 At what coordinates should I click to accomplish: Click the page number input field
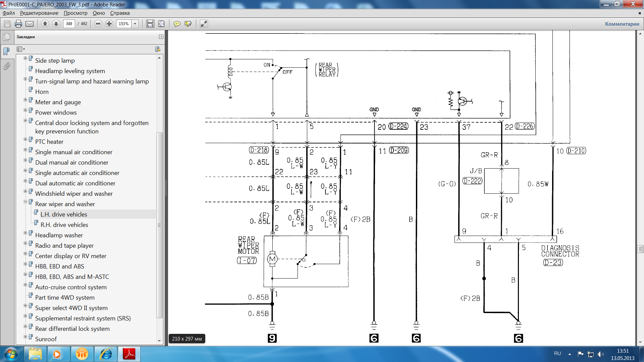coord(69,24)
